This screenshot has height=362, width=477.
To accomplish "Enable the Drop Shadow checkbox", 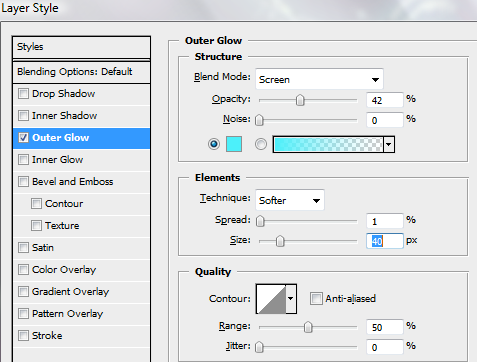I will pyautogui.click(x=23, y=94).
